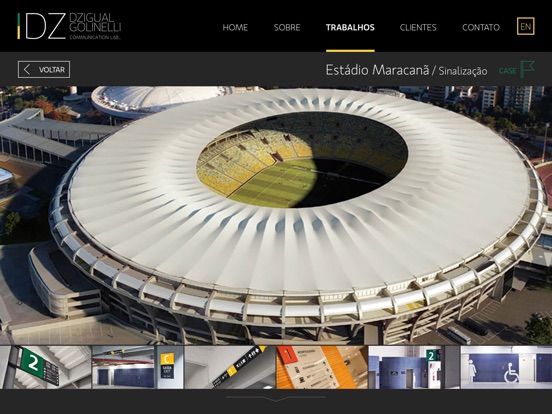Click the CASE label link
This screenshot has width=552, height=414.
tap(507, 71)
